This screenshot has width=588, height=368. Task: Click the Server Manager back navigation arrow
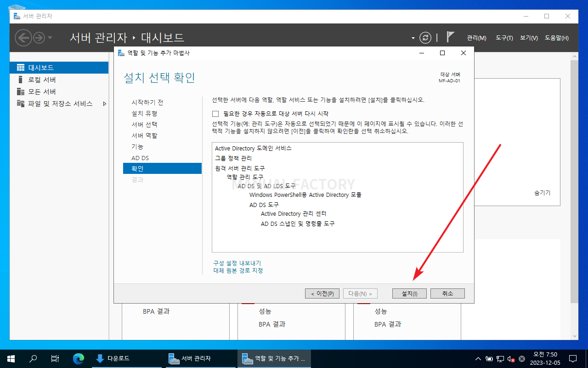[23, 37]
